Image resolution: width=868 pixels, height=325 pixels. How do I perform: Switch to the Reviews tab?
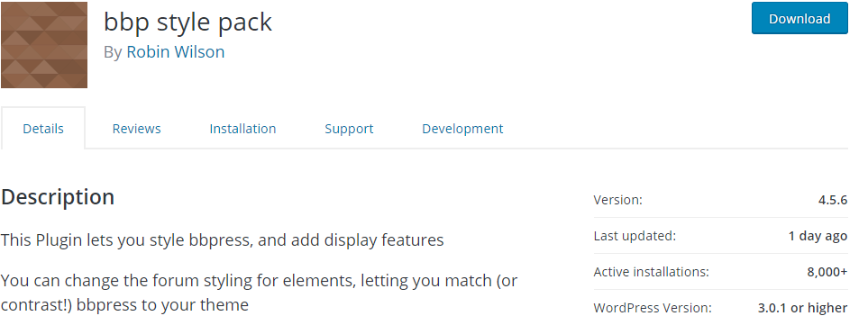pos(136,128)
